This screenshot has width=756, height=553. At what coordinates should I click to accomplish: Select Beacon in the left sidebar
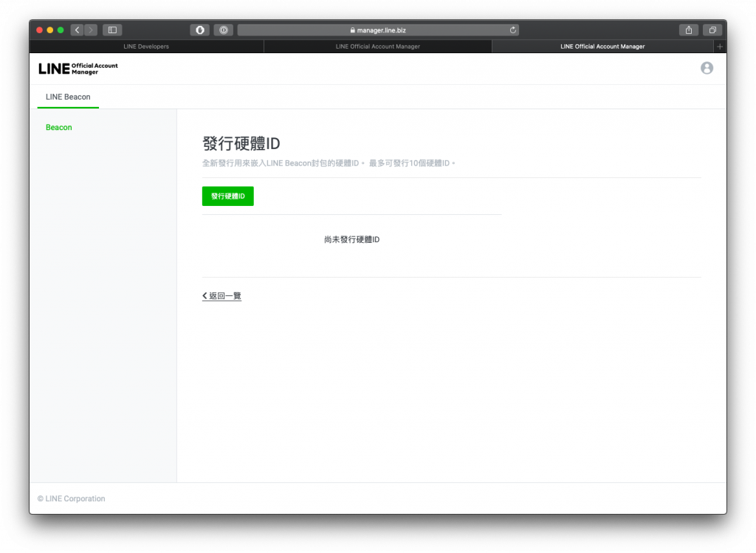point(59,127)
